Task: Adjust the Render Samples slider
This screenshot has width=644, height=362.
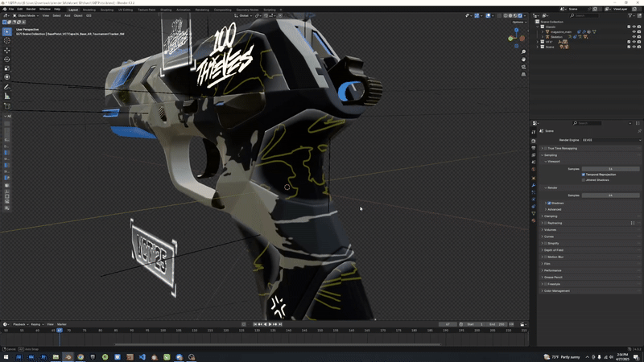Action: pos(611,195)
